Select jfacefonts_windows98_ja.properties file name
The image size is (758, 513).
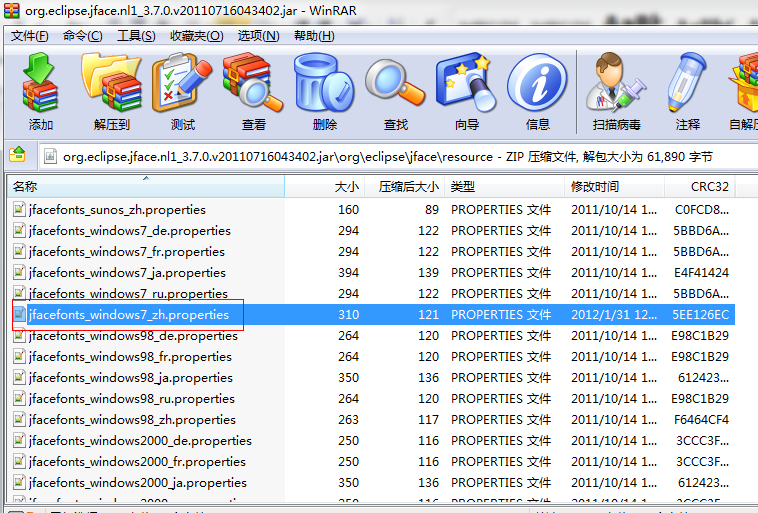(131, 378)
